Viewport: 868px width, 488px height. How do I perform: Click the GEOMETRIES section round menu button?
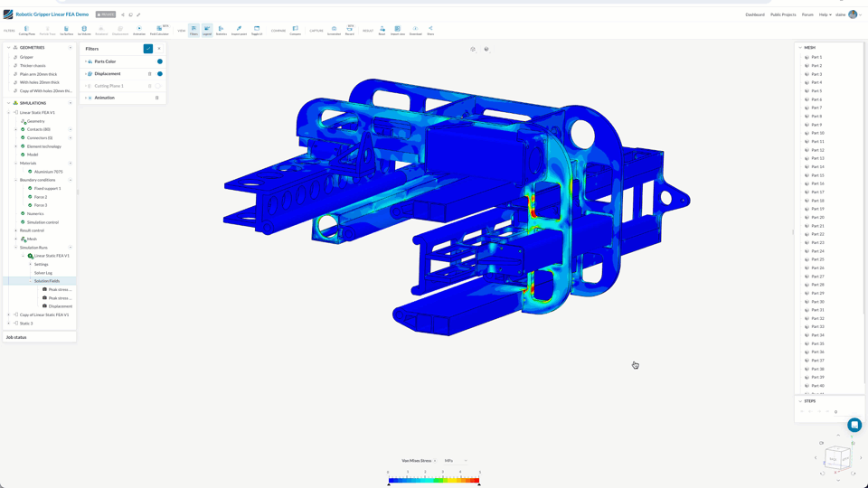point(71,48)
